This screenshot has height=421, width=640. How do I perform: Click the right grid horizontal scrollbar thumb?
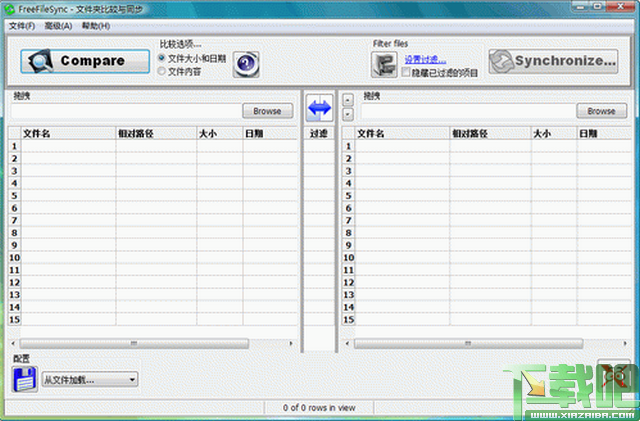click(x=468, y=343)
